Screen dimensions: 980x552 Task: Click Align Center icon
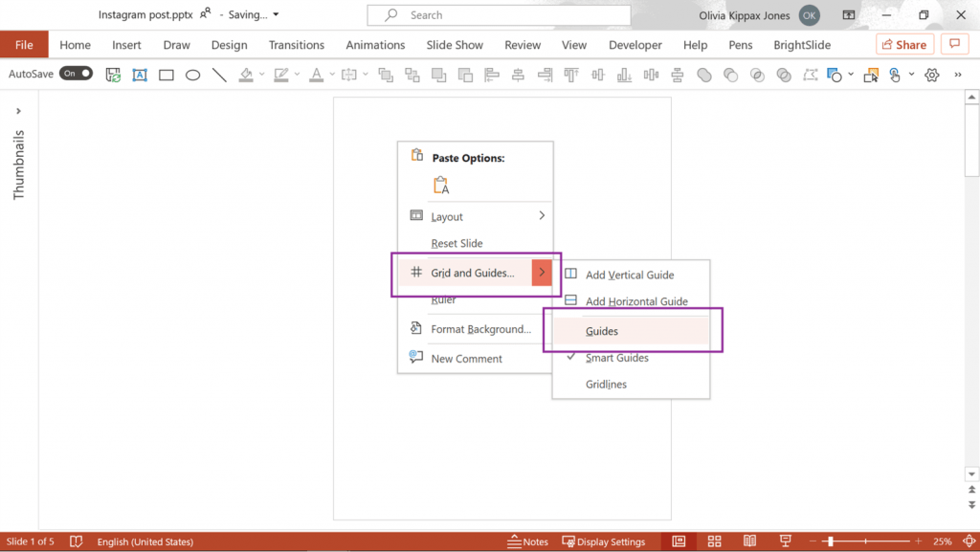click(x=518, y=75)
